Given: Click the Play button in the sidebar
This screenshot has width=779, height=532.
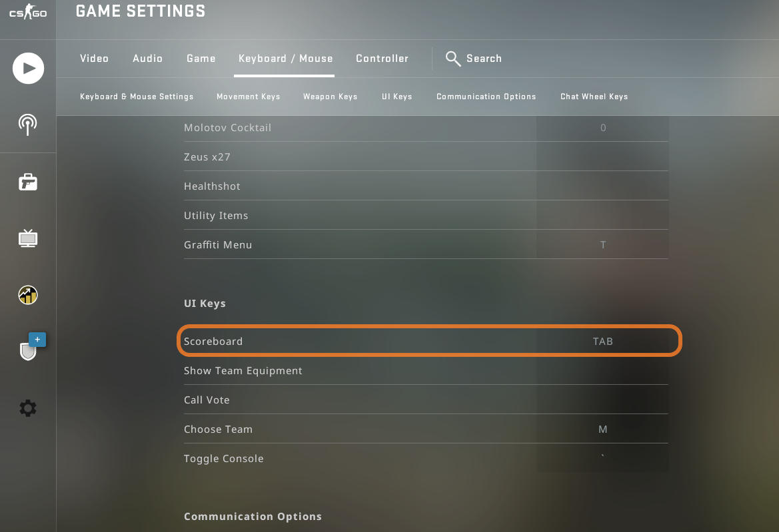Looking at the screenshot, I should tap(28, 68).
